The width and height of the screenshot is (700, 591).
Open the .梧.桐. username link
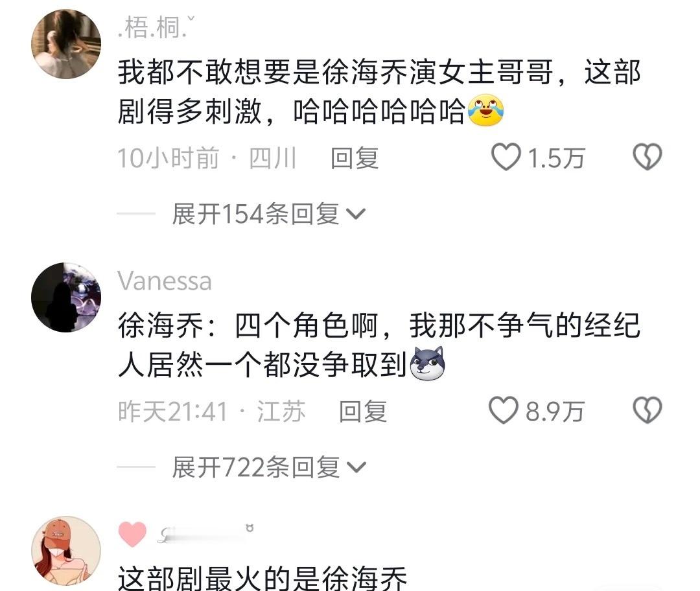coord(156,28)
